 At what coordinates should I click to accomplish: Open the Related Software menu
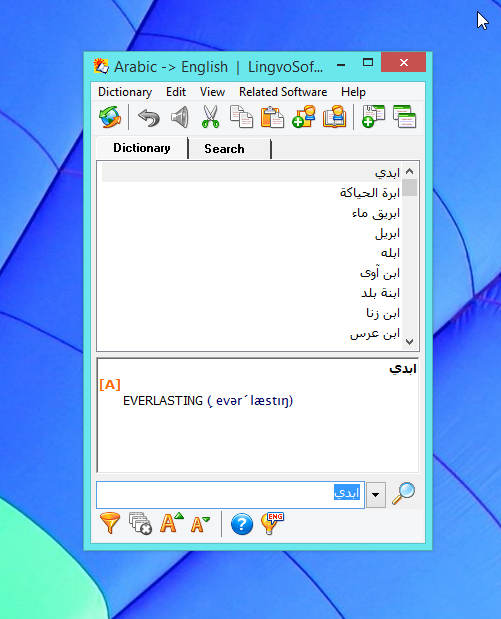(283, 92)
